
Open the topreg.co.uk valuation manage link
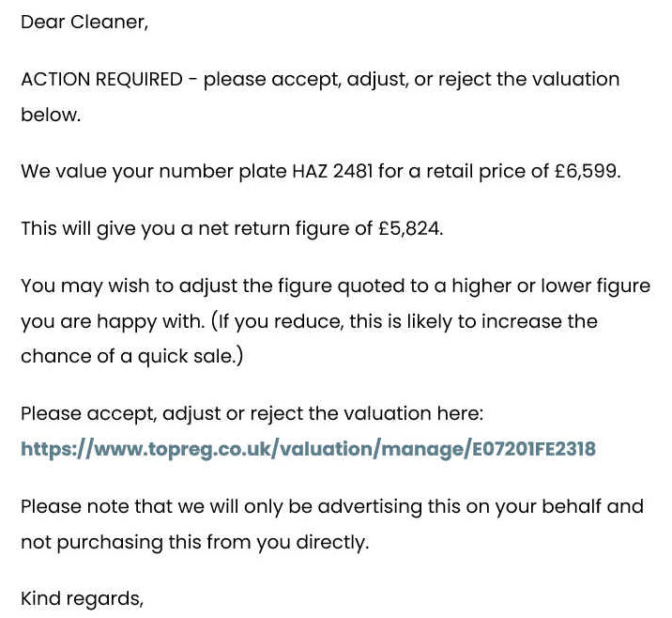click(308, 449)
